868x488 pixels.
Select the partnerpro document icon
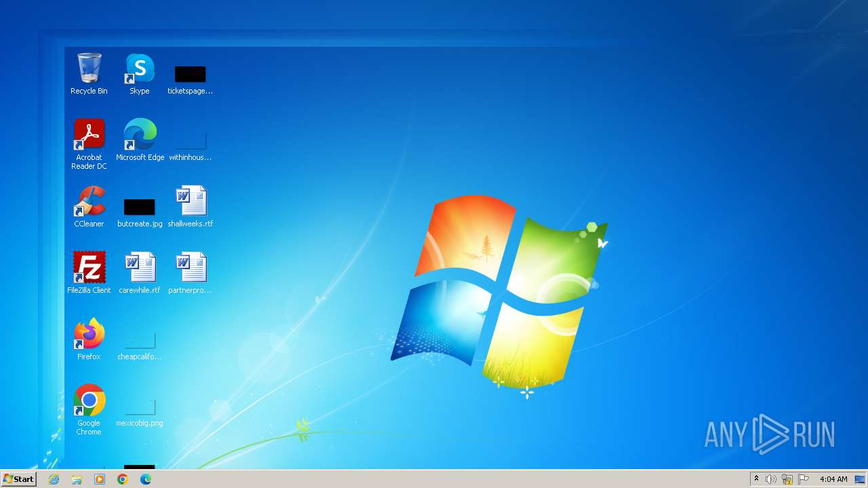tap(190, 273)
